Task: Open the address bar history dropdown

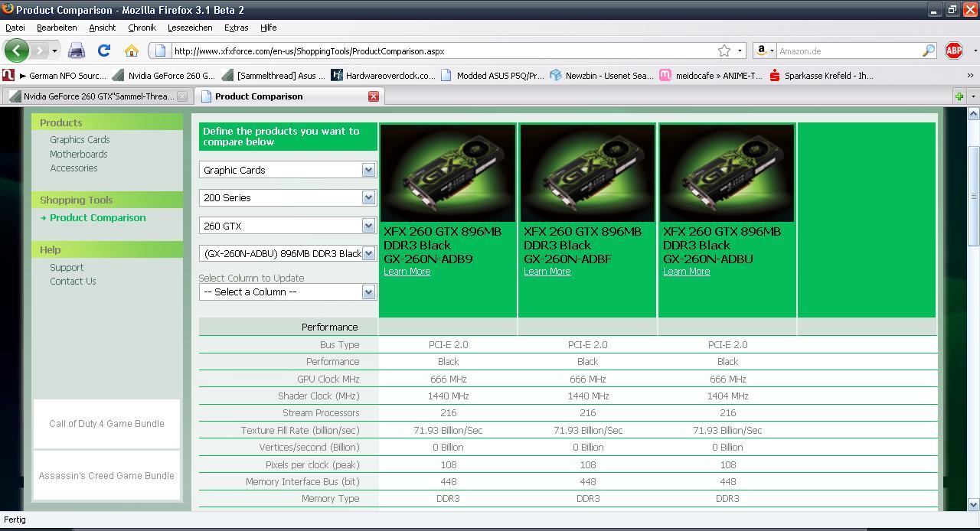Action: coord(740,51)
